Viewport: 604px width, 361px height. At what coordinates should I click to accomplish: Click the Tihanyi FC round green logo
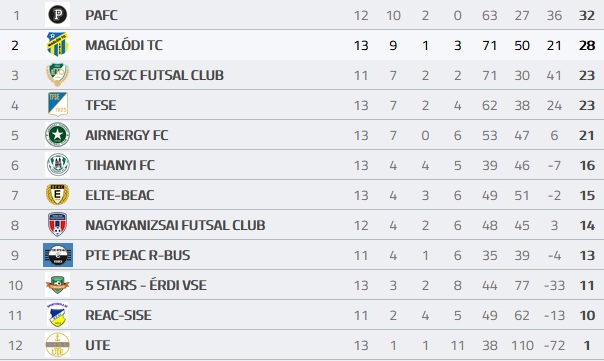[x=57, y=165]
